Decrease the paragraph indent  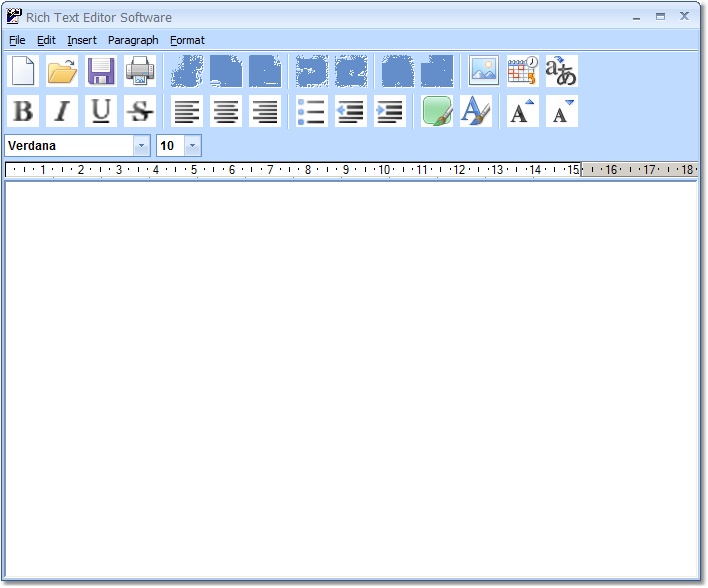point(351,111)
